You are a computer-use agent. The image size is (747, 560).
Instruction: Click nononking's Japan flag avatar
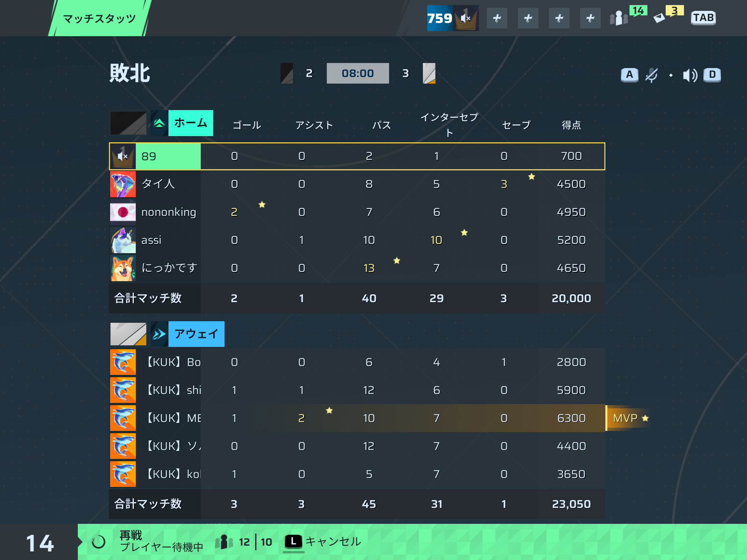[x=123, y=212]
